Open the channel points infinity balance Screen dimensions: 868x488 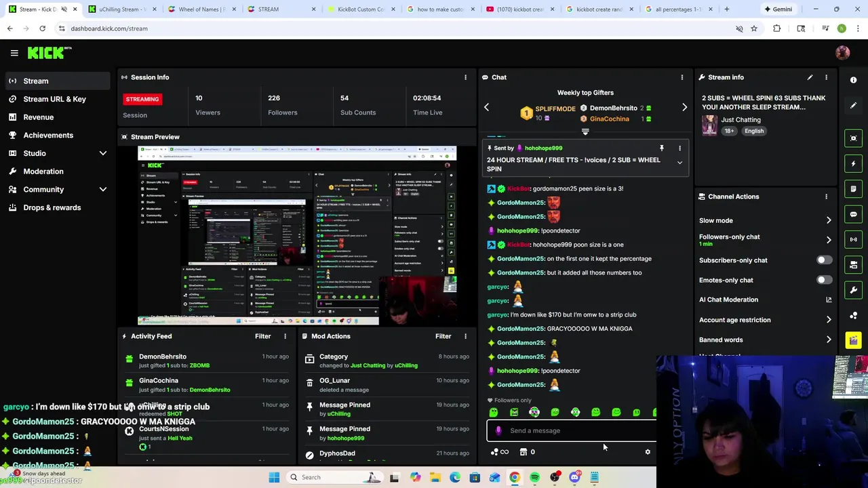500,452
